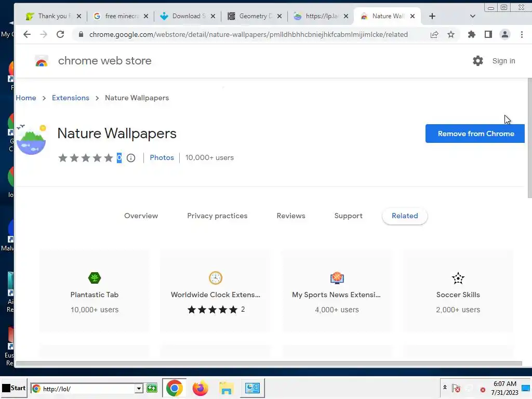
Task: Click the green Go arrows beside taskbar address
Action: click(x=152, y=388)
